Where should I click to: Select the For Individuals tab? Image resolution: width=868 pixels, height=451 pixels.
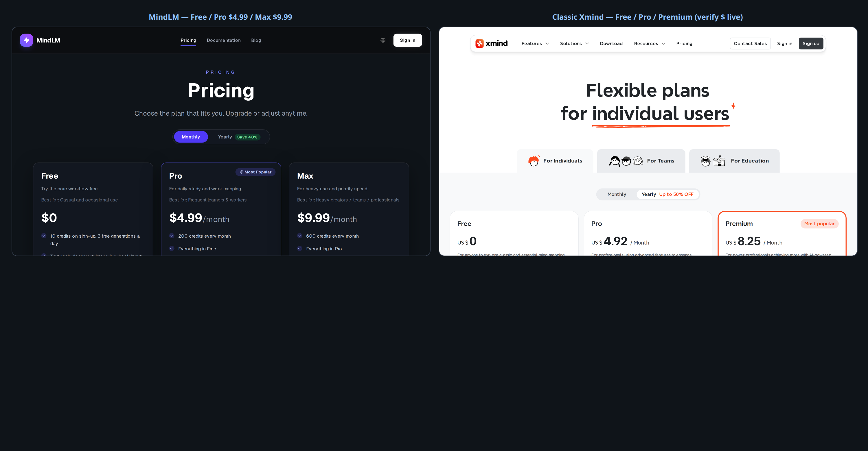tap(555, 161)
